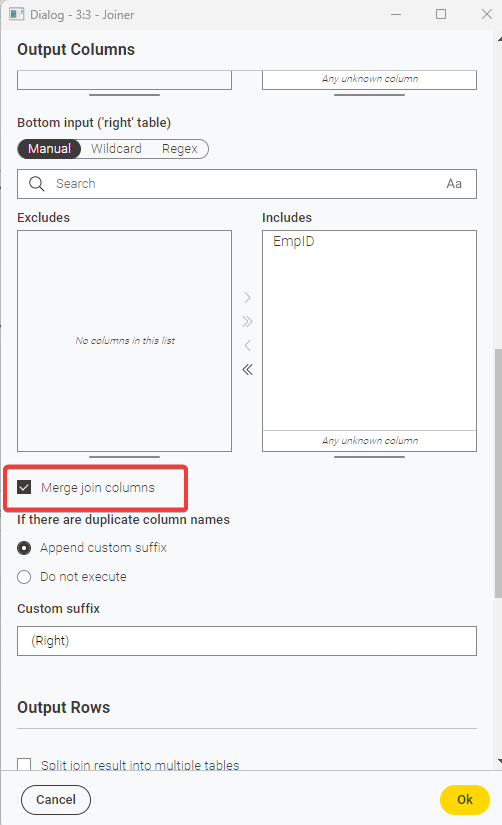Screen dimensions: 502x825
Task: Maximize the Joiner dialog window
Action: [441, 14]
